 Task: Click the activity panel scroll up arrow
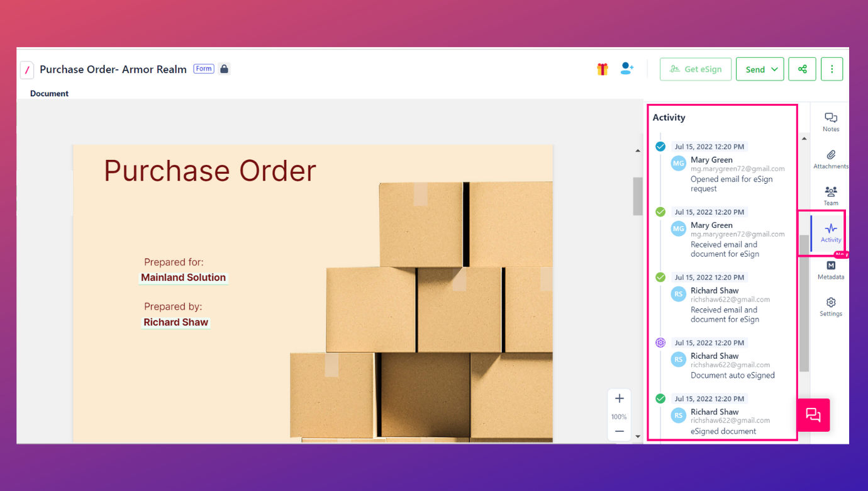click(804, 138)
